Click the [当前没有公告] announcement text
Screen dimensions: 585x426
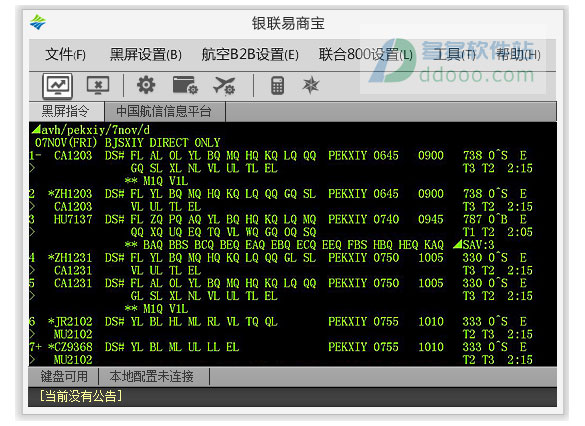[x=81, y=396]
